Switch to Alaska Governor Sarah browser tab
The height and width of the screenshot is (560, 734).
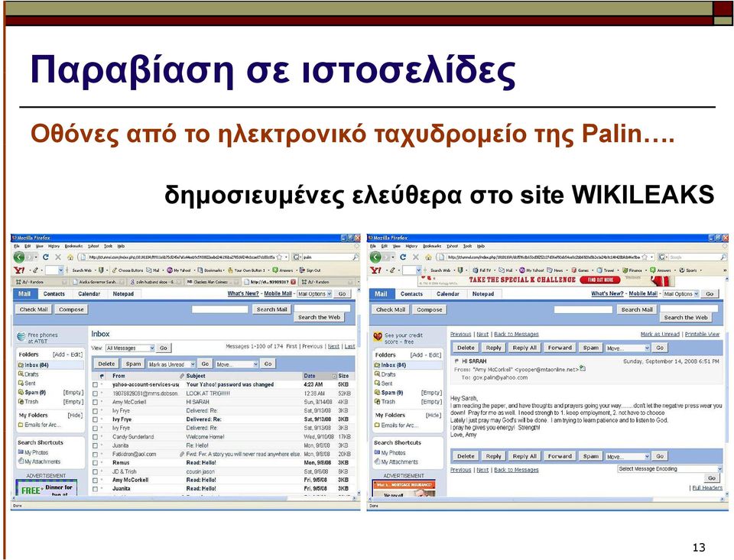tap(98, 282)
